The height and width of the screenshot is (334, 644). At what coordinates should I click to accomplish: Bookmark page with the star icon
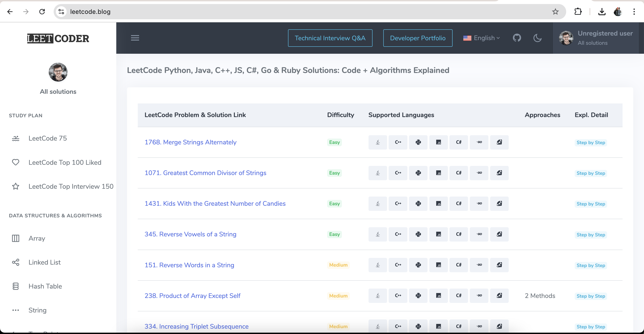click(x=555, y=12)
